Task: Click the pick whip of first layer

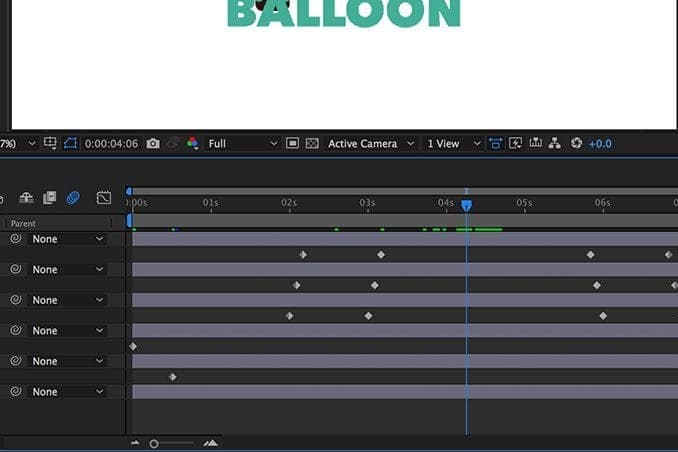Action: click(x=16, y=239)
